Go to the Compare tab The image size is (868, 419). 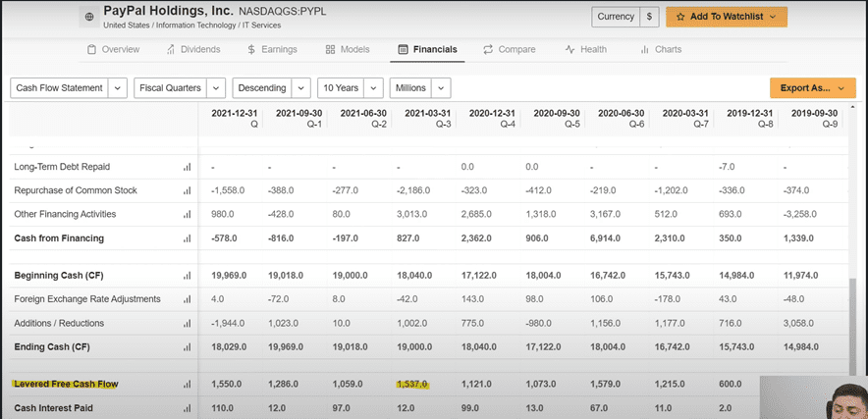509,49
